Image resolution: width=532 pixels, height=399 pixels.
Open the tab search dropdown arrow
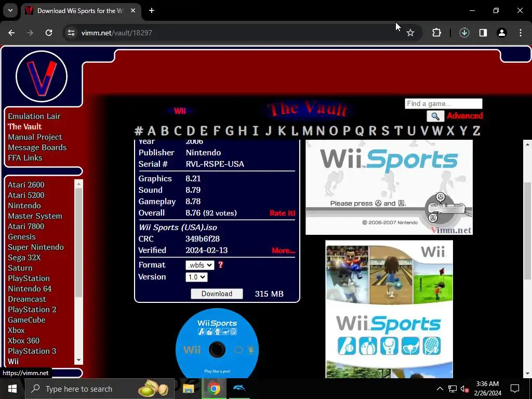click(x=10, y=10)
